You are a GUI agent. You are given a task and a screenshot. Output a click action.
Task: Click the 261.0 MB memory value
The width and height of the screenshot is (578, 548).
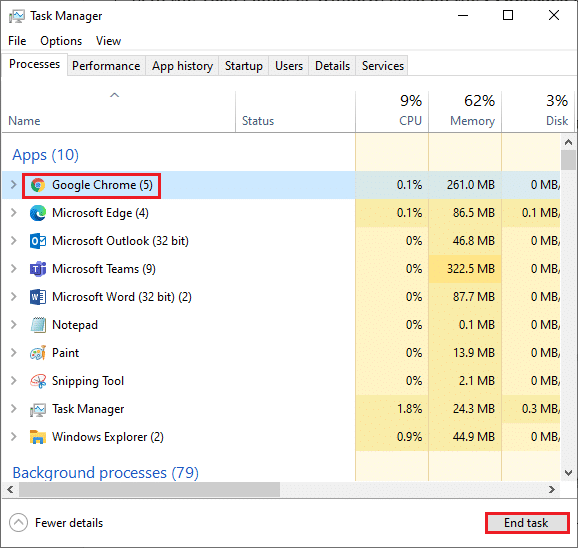click(x=471, y=185)
